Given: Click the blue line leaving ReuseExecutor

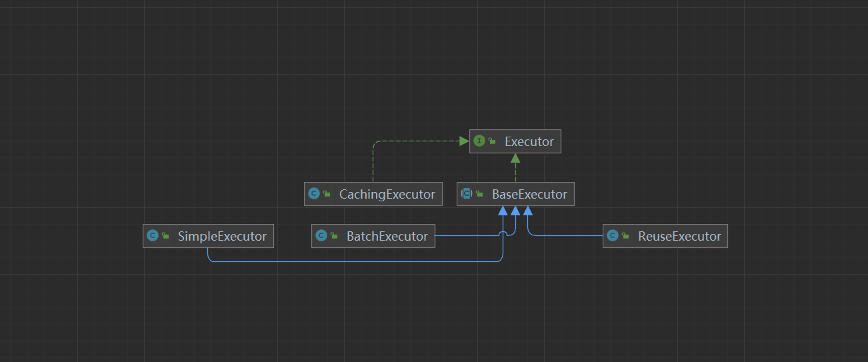Looking at the screenshot, I should click(x=567, y=236).
